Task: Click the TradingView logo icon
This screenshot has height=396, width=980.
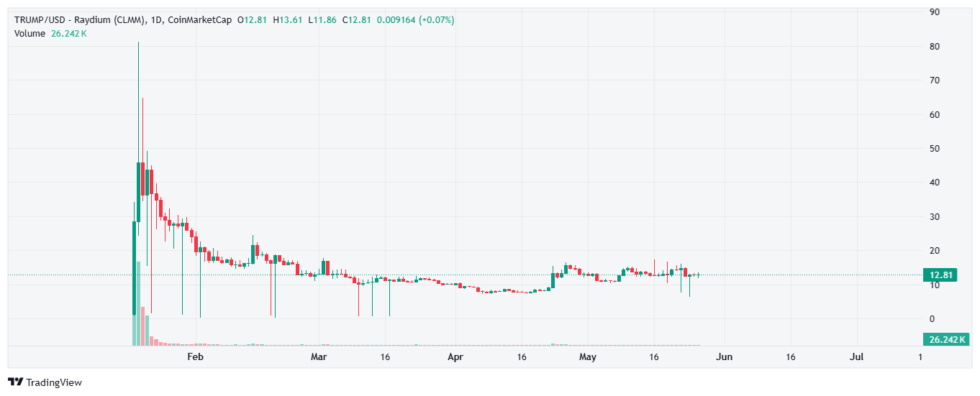Action: (15, 382)
